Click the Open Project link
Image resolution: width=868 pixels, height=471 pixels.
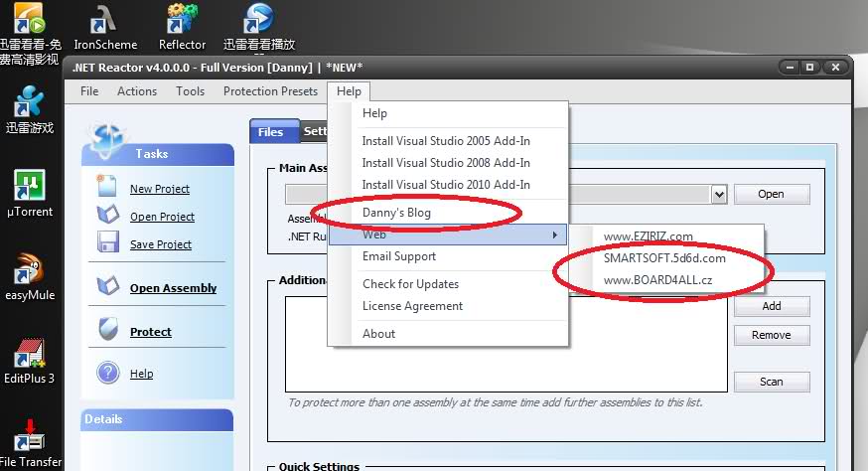pos(162,217)
